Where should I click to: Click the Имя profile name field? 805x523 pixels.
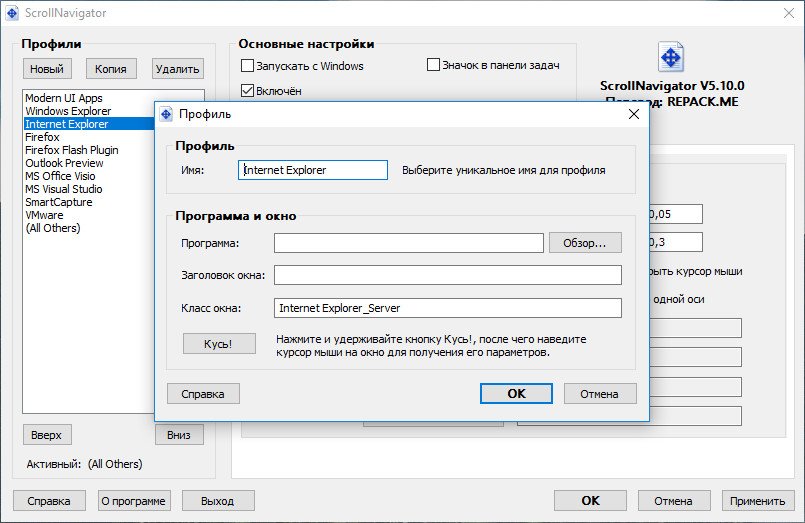click(313, 170)
